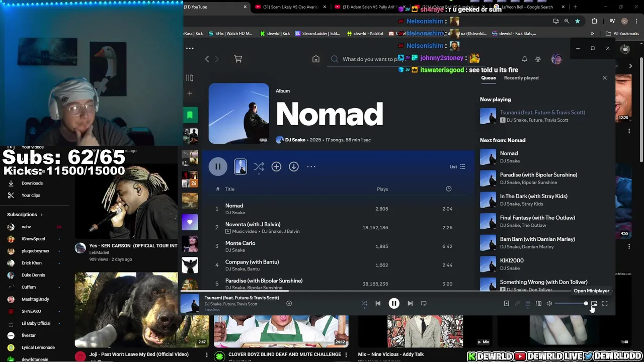The width and height of the screenshot is (644, 362).
Task: Pause the album with the large pause button
Action: (x=218, y=166)
